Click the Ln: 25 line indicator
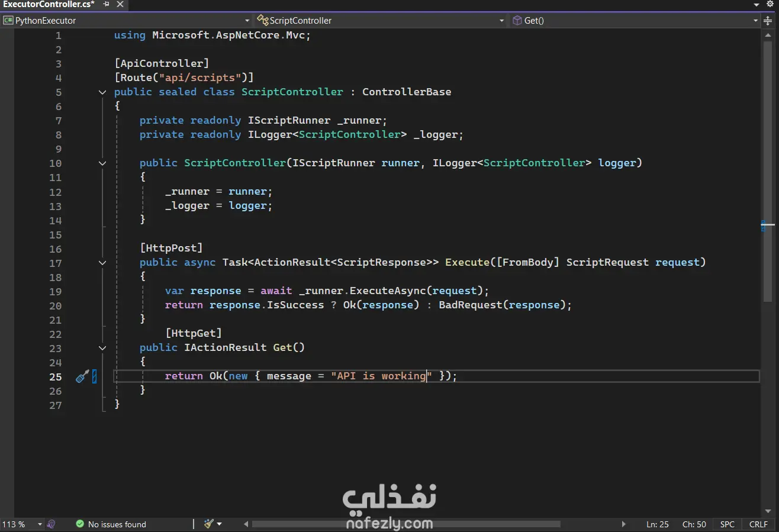This screenshot has height=532, width=779. click(658, 524)
